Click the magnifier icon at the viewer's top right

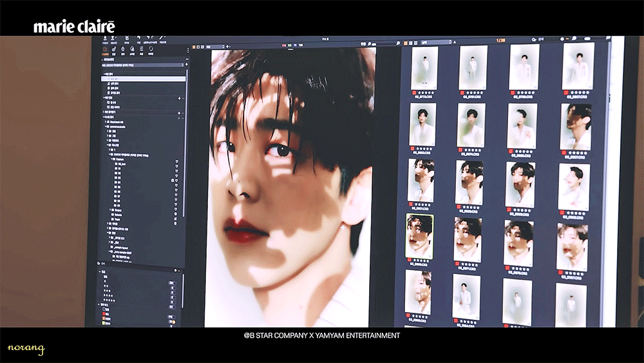tap(397, 43)
